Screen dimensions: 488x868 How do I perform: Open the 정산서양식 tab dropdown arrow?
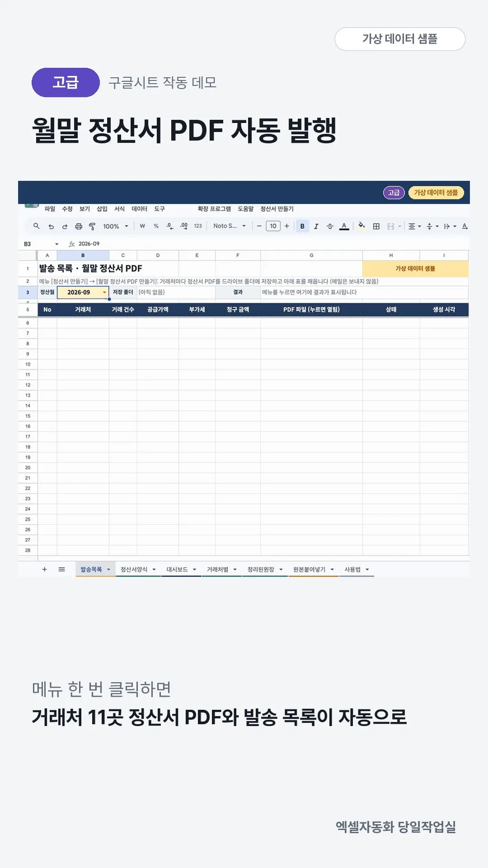tap(154, 570)
